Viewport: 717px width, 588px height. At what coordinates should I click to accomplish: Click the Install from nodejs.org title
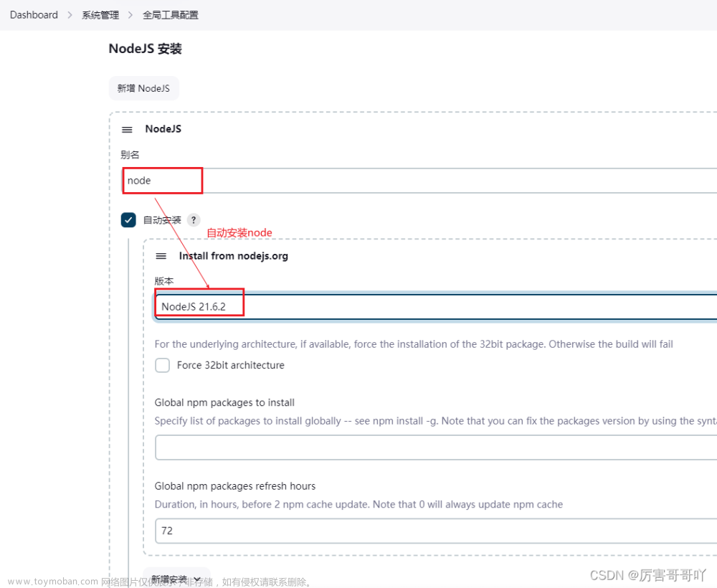pyautogui.click(x=234, y=256)
